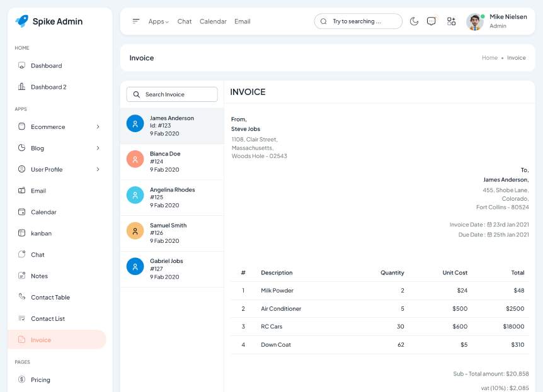
Task: Open the Apps dropdown in top bar
Action: (x=158, y=21)
